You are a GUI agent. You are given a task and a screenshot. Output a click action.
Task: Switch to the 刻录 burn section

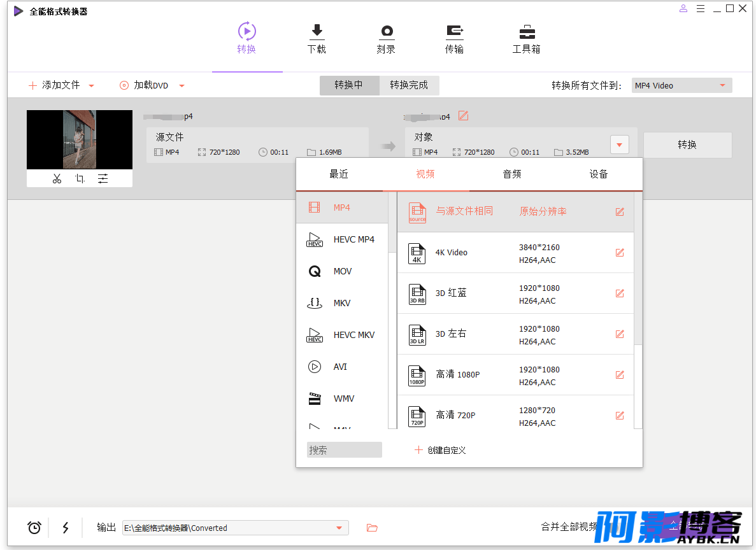[386, 39]
